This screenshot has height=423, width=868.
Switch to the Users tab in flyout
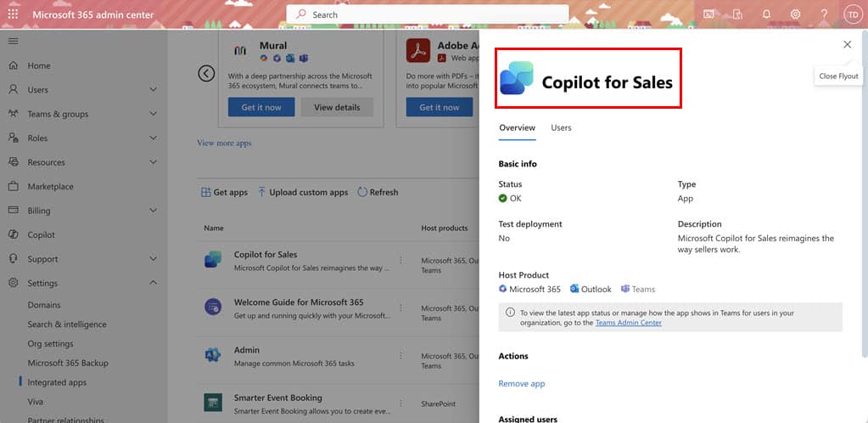click(x=561, y=127)
